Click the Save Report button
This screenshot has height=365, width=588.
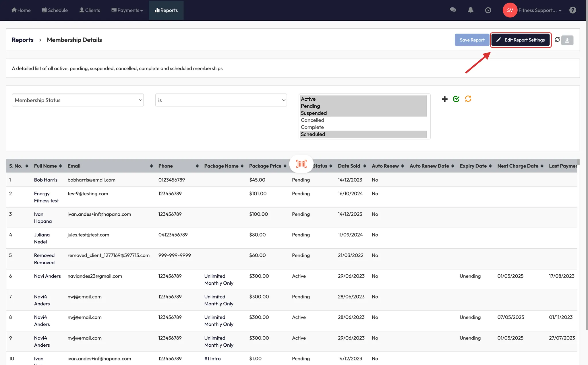tap(472, 40)
